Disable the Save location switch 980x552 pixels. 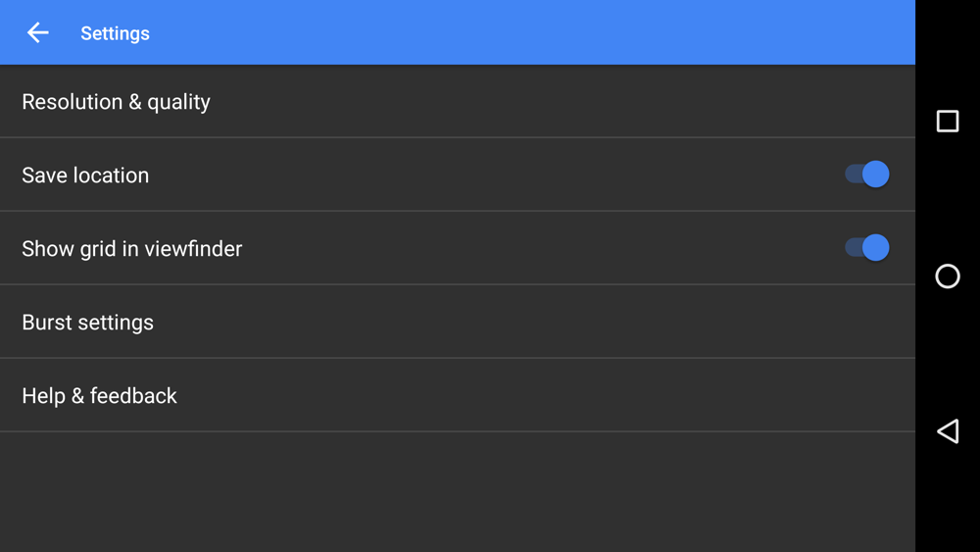pyautogui.click(x=866, y=175)
